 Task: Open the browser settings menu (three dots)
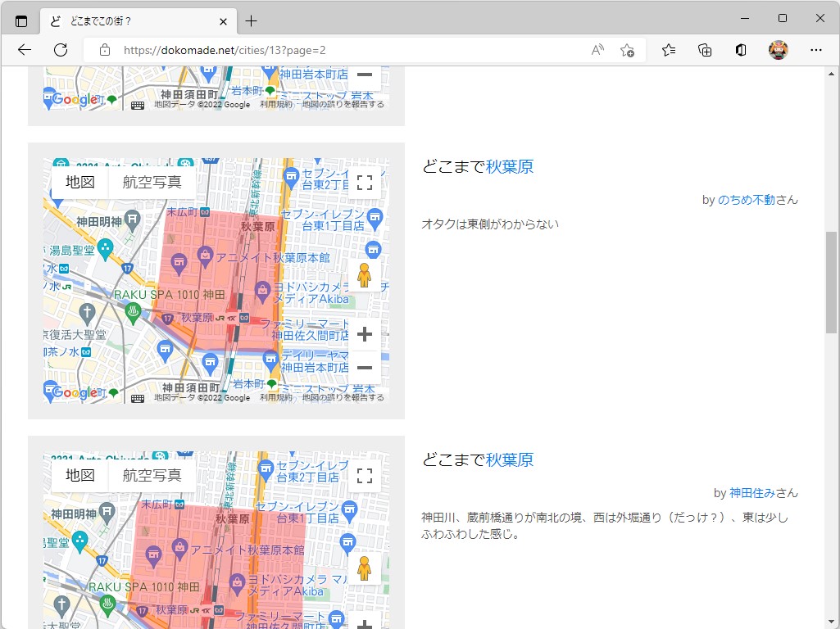click(x=816, y=49)
